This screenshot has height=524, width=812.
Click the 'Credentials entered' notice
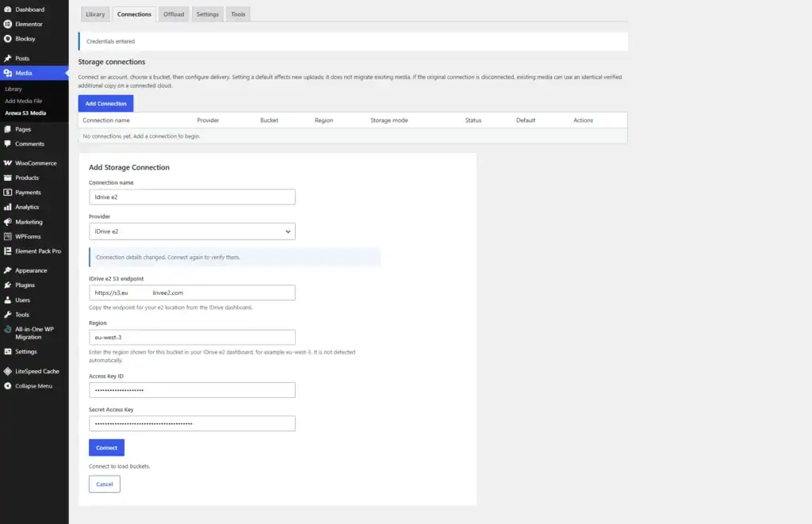(x=353, y=41)
